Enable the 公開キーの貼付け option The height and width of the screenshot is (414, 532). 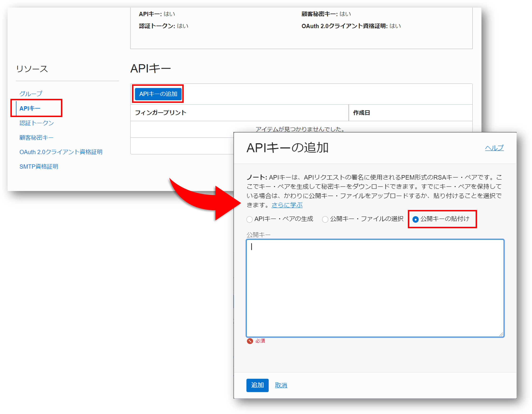click(415, 219)
